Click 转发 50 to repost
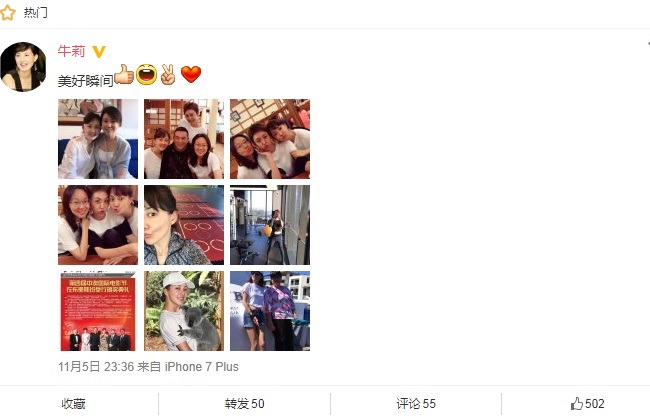Image resolution: width=650 pixels, height=419 pixels. (245, 404)
